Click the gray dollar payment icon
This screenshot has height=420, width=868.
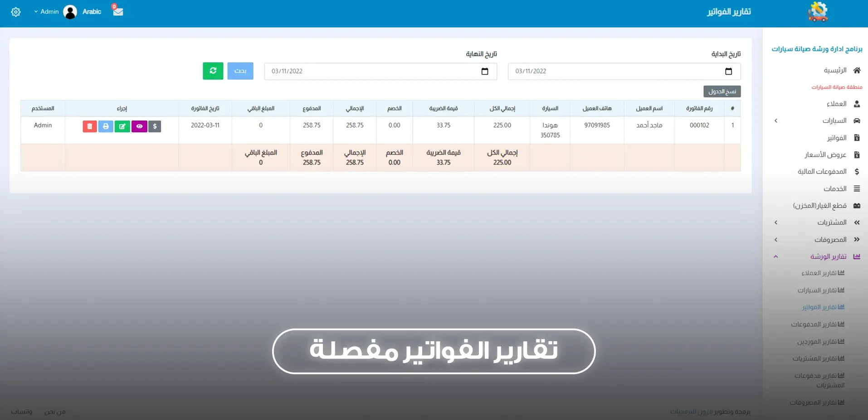click(x=155, y=126)
